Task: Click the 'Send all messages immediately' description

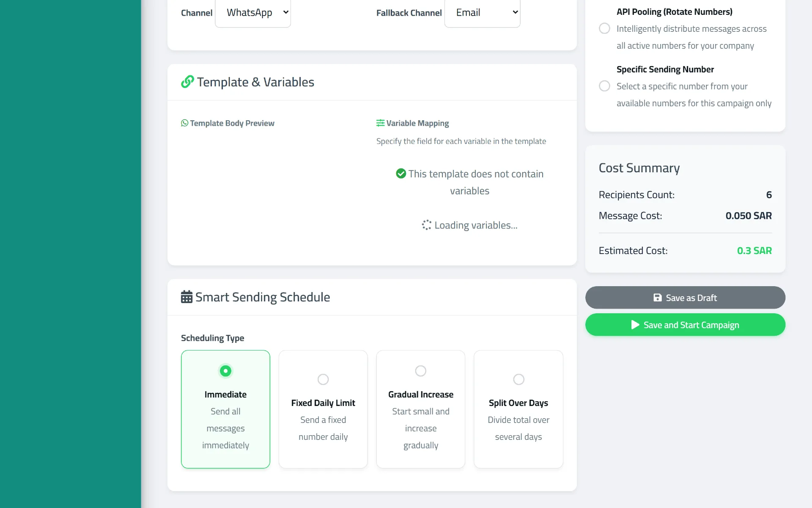Action: (225, 428)
